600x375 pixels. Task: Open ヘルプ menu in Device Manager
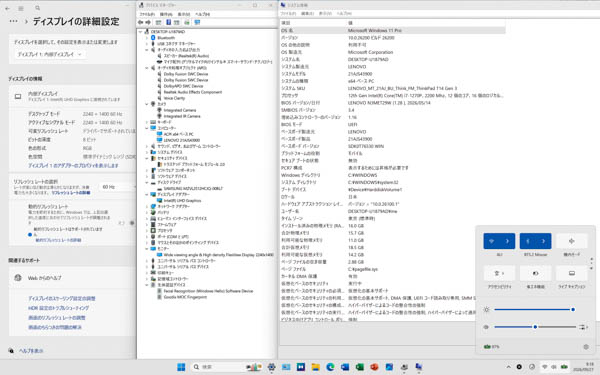202,14
